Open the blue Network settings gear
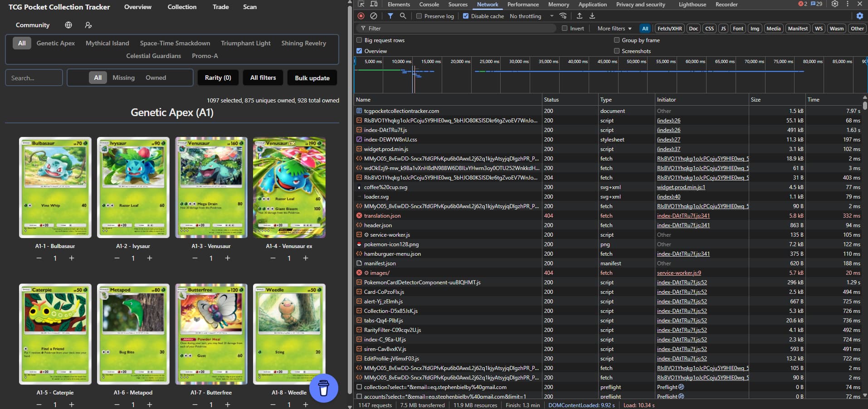The image size is (868, 409). [x=859, y=16]
